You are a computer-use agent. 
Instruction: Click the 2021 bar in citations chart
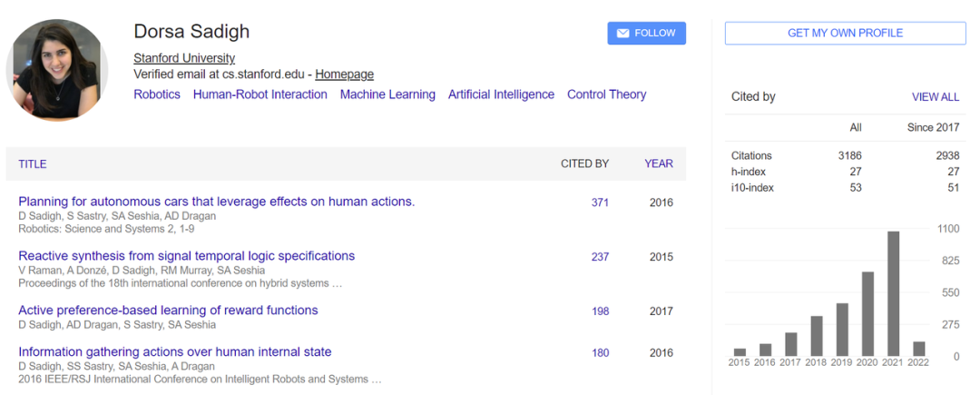tap(893, 292)
